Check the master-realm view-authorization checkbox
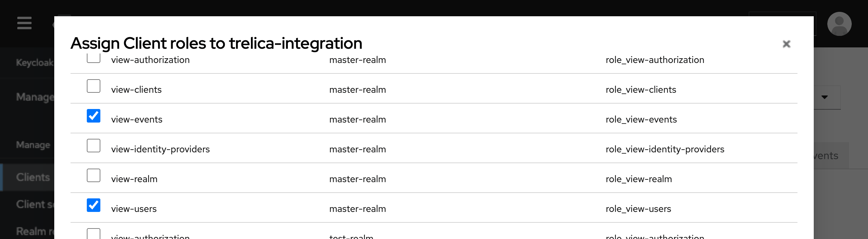Screen dimensions: 868x239 94,58
